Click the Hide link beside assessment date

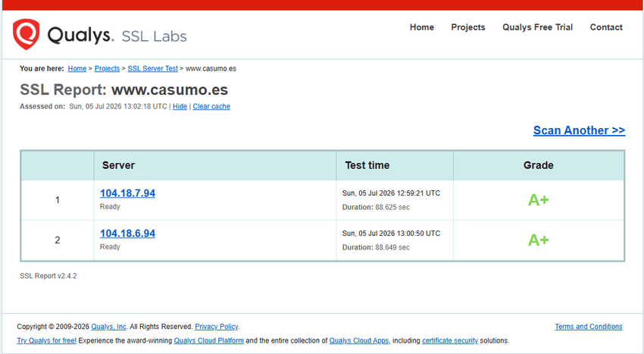click(180, 106)
